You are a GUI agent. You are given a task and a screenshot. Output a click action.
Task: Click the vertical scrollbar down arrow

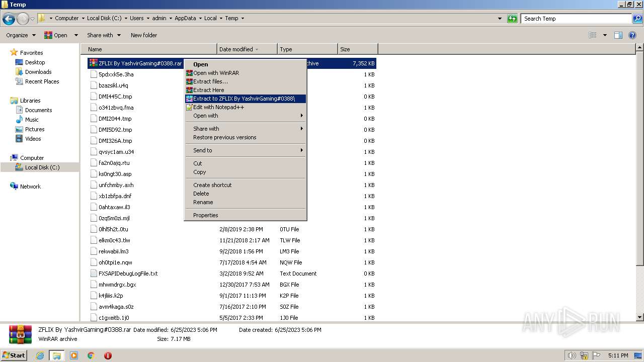pos(640,317)
